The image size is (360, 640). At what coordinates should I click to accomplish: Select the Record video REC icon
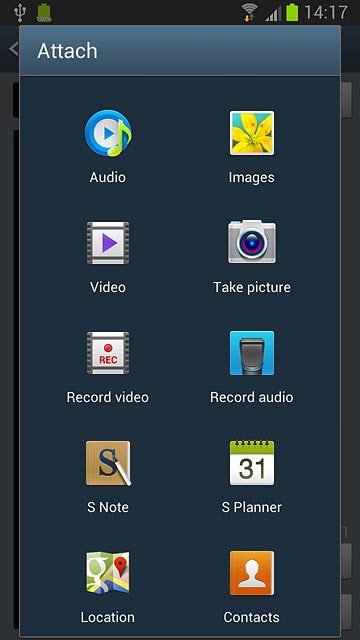108,353
